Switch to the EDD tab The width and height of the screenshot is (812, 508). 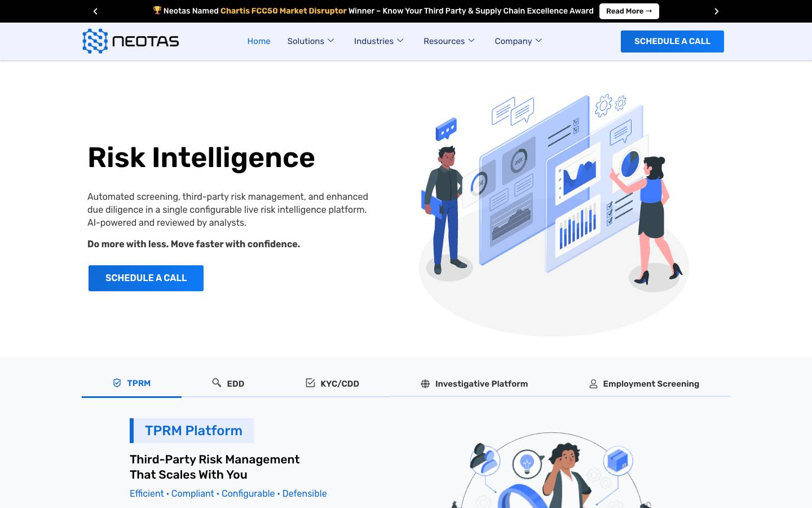(x=228, y=383)
